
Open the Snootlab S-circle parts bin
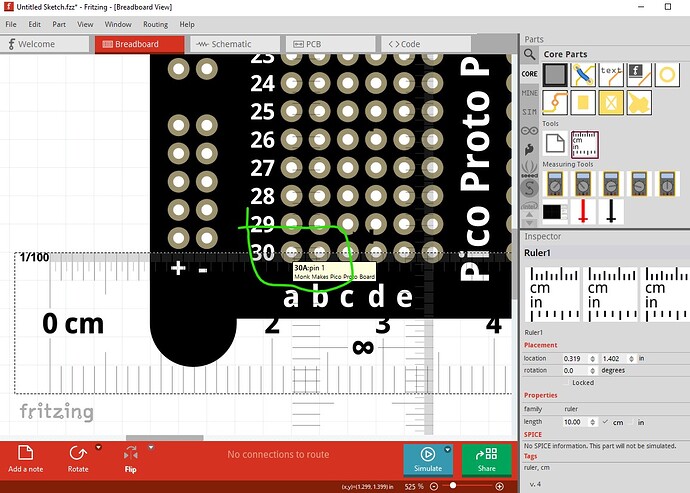click(529, 188)
